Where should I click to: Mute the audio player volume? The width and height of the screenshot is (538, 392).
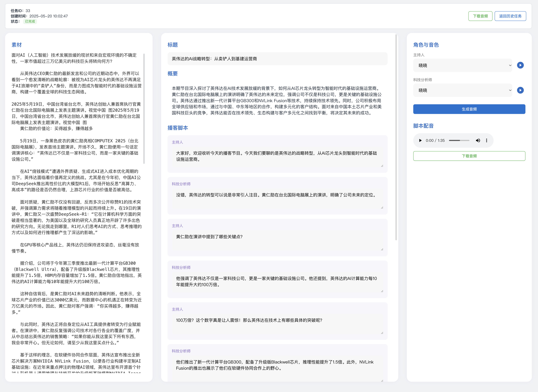(x=478, y=140)
